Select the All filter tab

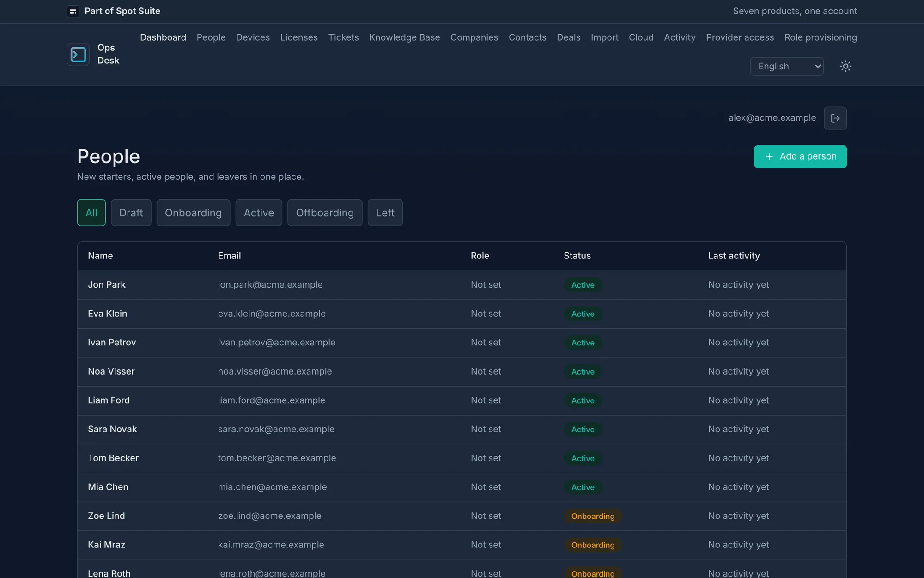pos(91,213)
